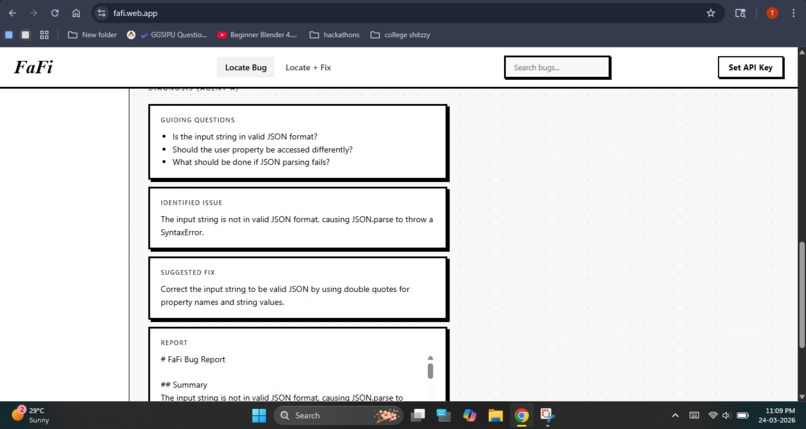Open File Explorer from the taskbar
This screenshot has height=429, width=806.
click(x=496, y=415)
